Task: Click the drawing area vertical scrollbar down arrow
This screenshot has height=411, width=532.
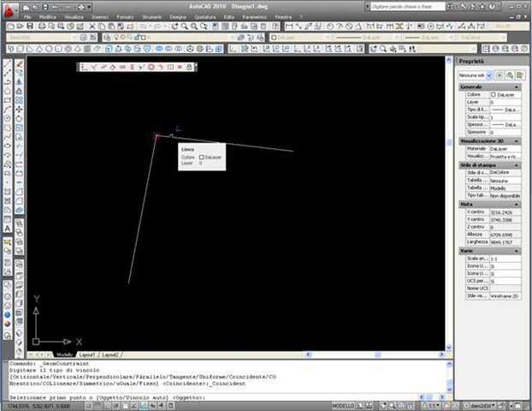Action: (x=449, y=347)
